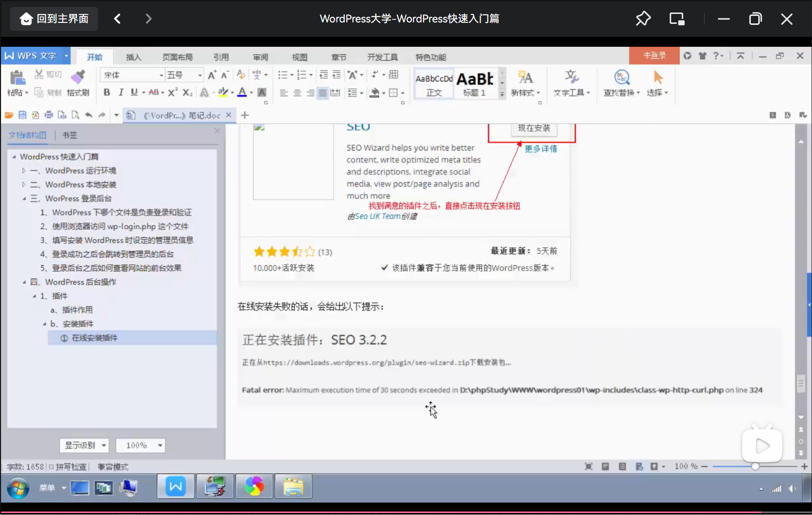Click the Format Painter brush icon
The image size is (812, 515).
(x=78, y=77)
